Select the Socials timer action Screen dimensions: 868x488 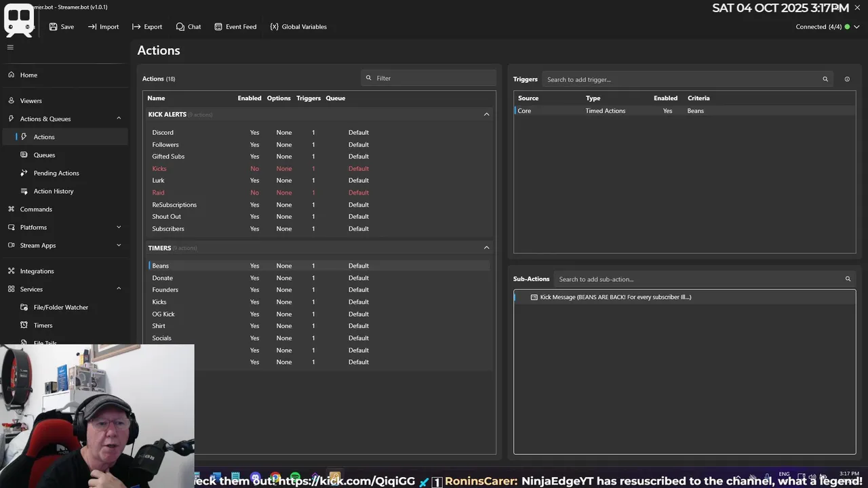[319, 338]
